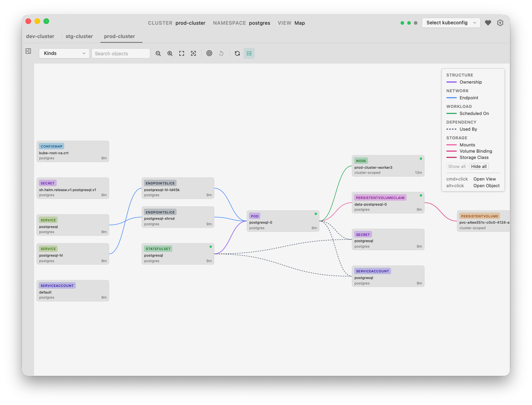
Task: Toggle Used By edges in legend
Action: (x=462, y=129)
